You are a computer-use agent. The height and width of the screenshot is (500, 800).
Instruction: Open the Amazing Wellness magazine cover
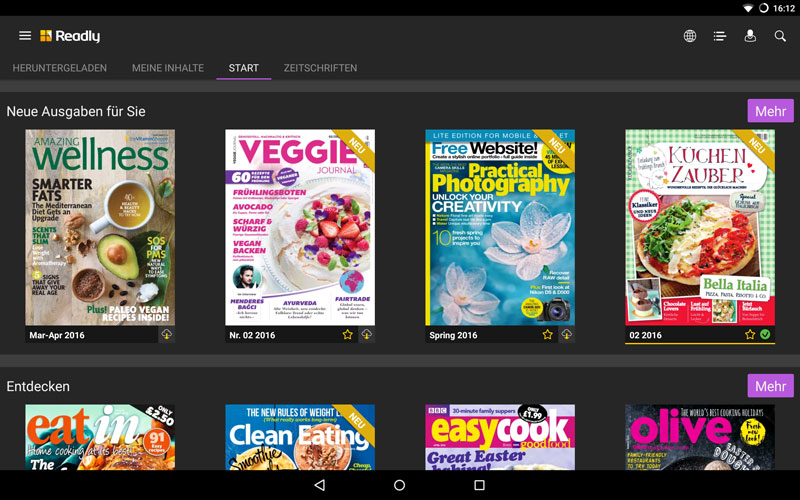click(x=100, y=228)
